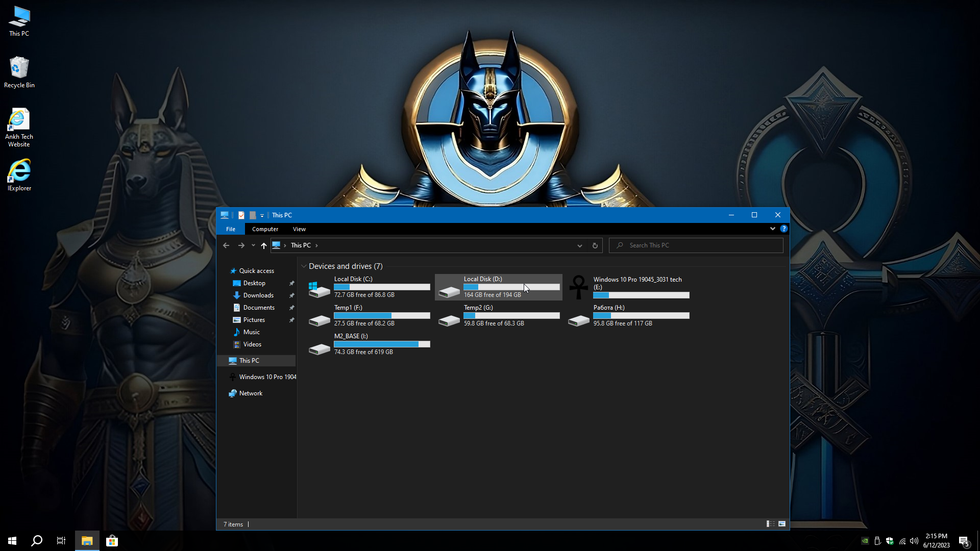Click the Task View taskbar icon
Image resolution: width=980 pixels, height=551 pixels.
click(x=61, y=541)
